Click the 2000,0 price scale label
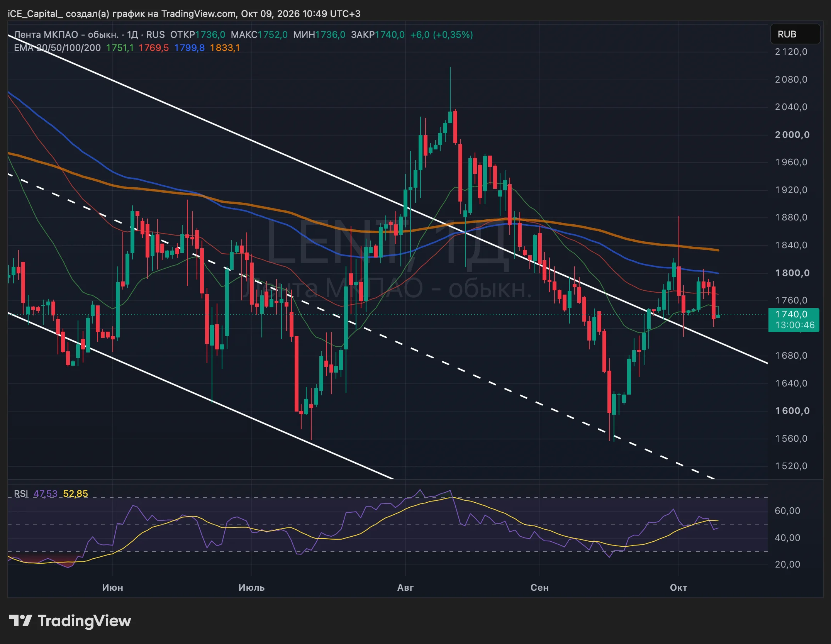 pos(792,135)
